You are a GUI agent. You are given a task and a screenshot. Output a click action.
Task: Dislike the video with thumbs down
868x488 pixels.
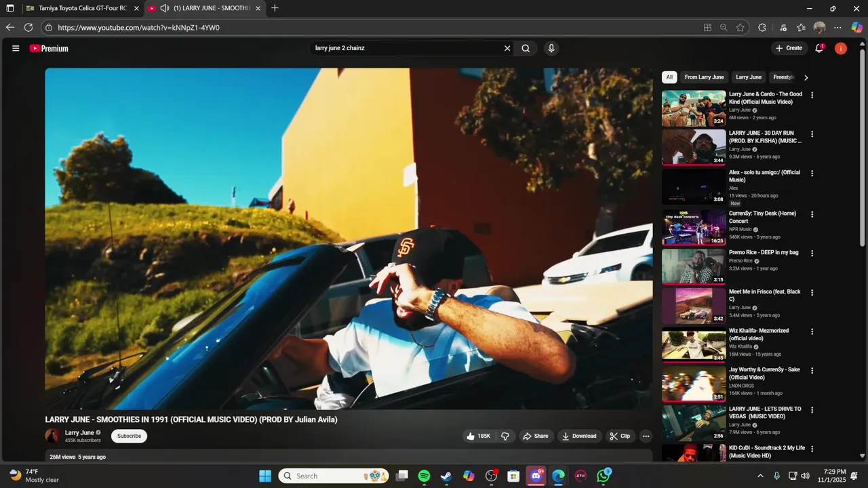point(505,436)
